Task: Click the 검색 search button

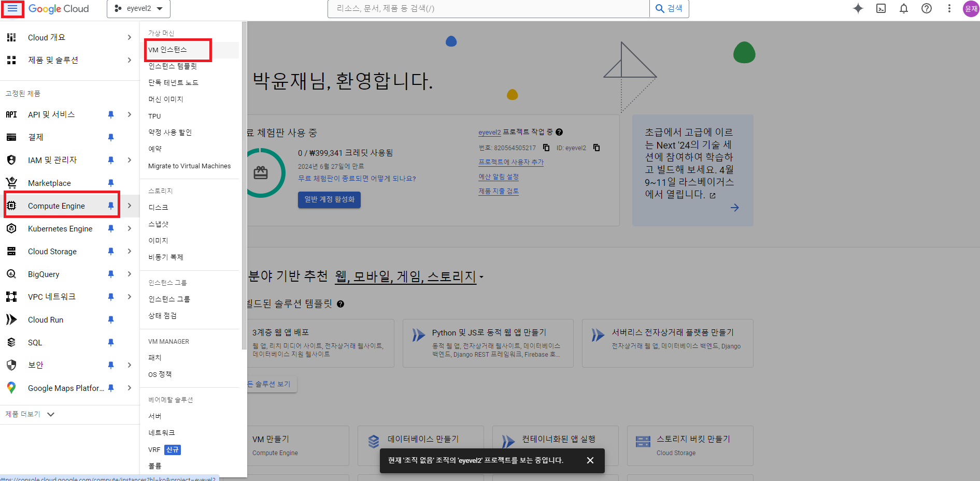Action: click(x=669, y=9)
